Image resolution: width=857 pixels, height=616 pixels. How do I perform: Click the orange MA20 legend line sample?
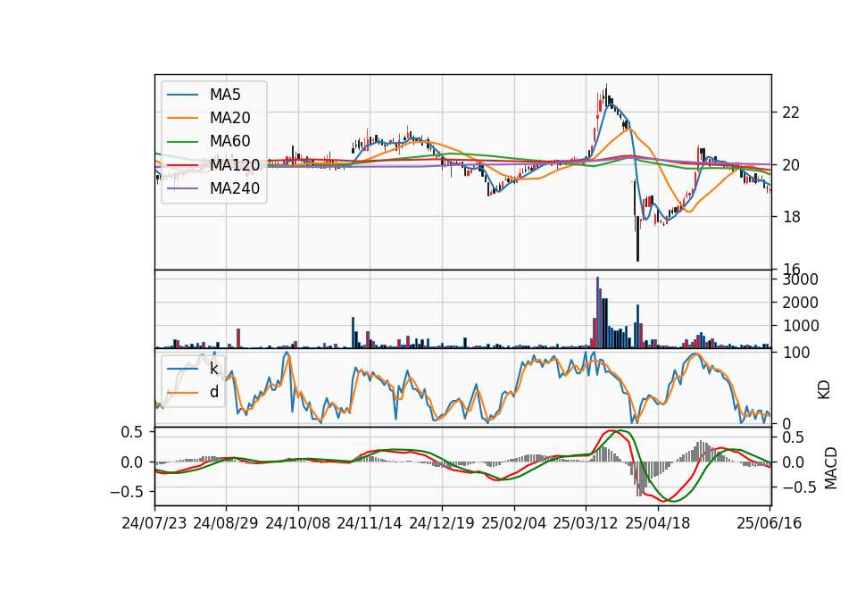(x=182, y=118)
